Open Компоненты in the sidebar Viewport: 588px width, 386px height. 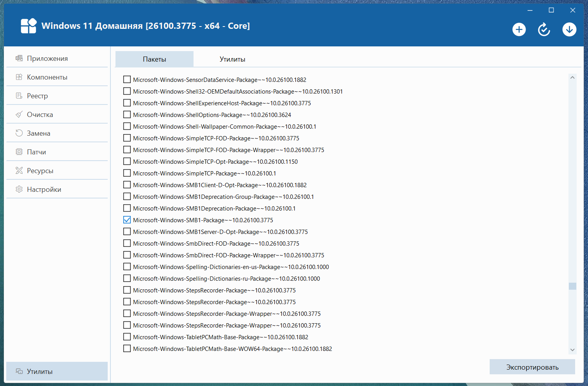pos(47,77)
